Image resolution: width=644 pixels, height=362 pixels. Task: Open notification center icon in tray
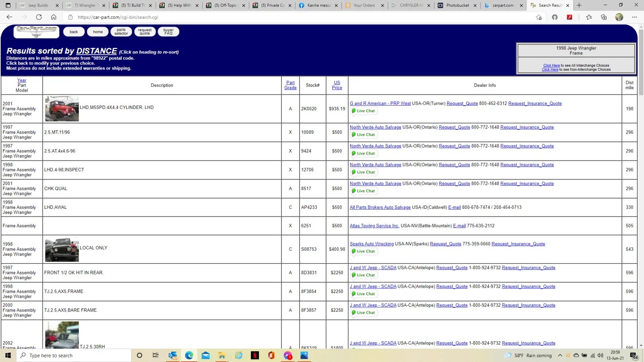(x=634, y=356)
